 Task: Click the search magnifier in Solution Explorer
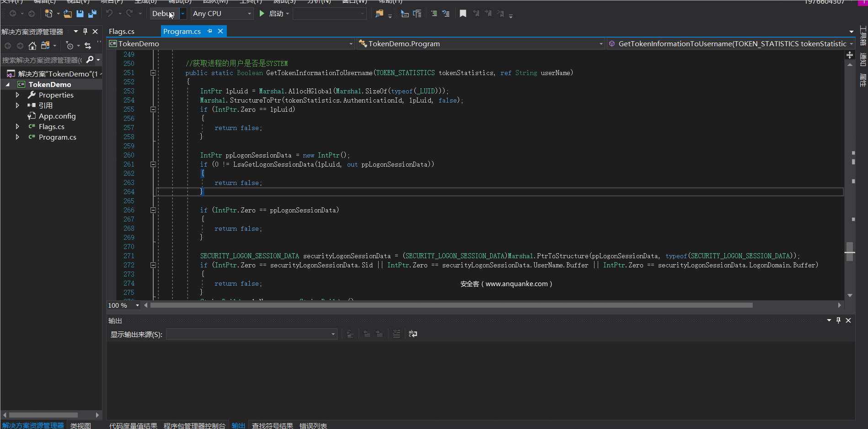(x=90, y=60)
